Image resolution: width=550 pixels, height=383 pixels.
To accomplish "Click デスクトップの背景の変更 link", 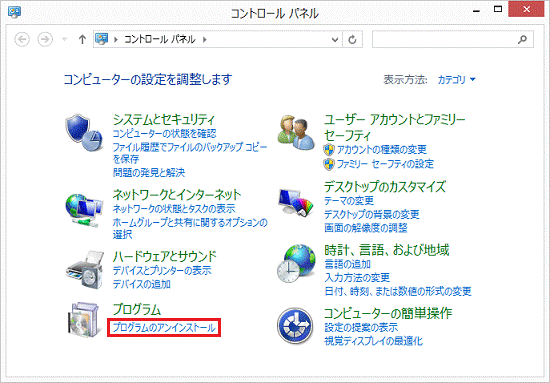I will tap(372, 214).
